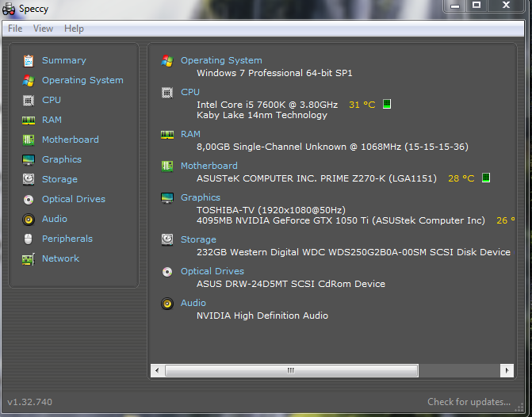This screenshot has width=532, height=417.
Task: Open the Operating System section from sidebar
Action: (82, 80)
